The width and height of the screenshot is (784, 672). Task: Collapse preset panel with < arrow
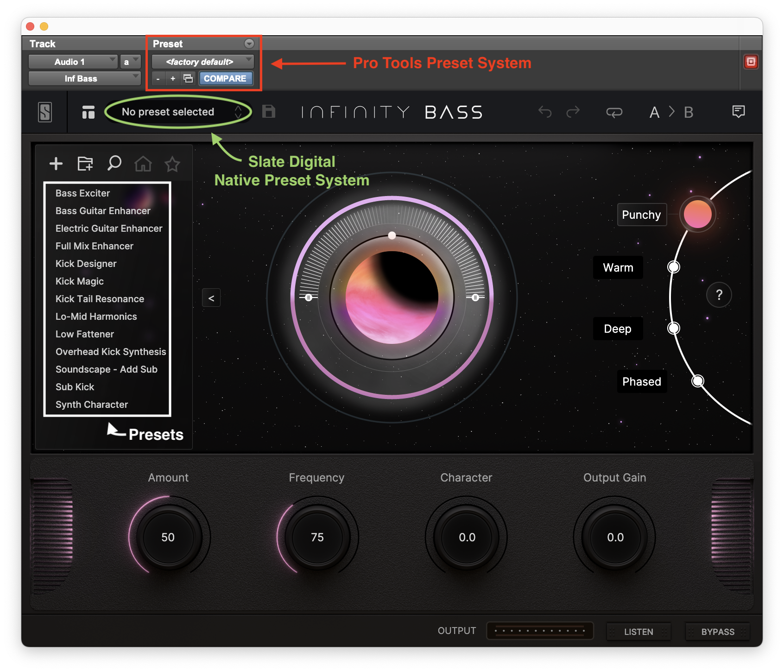click(x=211, y=298)
